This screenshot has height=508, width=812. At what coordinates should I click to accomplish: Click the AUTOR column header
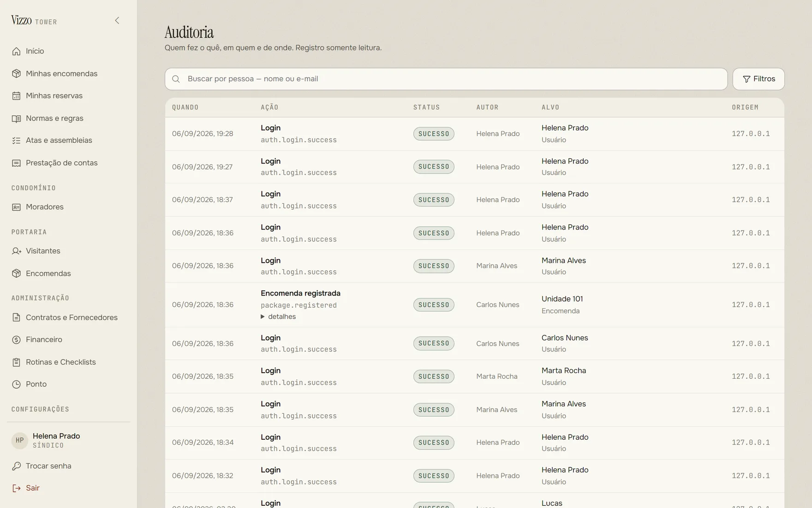(x=487, y=107)
